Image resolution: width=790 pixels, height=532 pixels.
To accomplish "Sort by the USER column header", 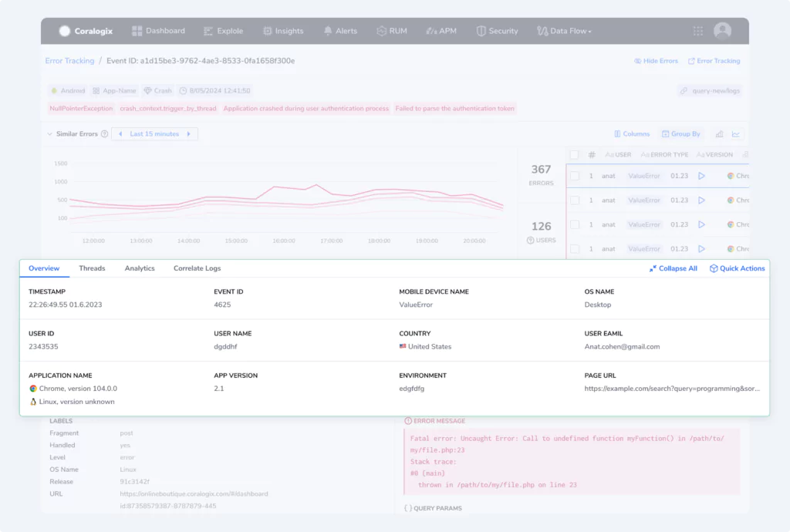I will 618,154.
